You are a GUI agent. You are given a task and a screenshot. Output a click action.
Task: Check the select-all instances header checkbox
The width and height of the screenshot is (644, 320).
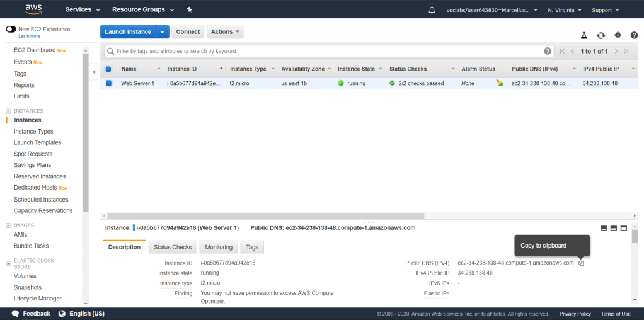[108, 69]
